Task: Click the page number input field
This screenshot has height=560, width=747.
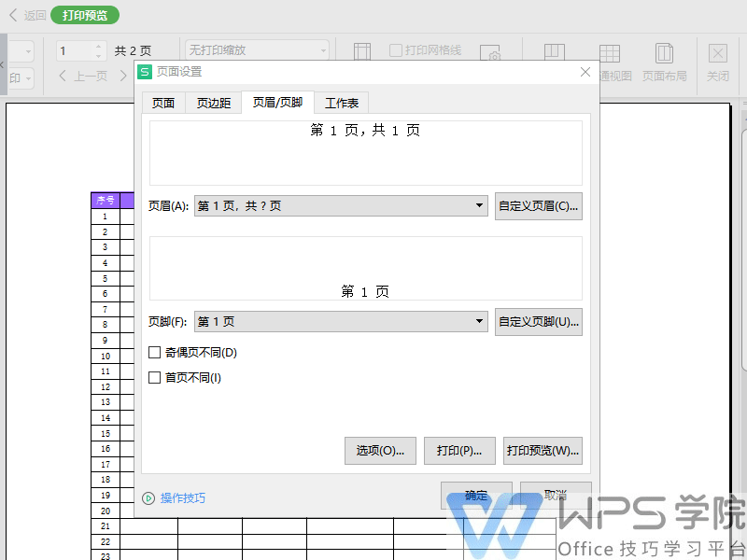Action: (x=76, y=51)
